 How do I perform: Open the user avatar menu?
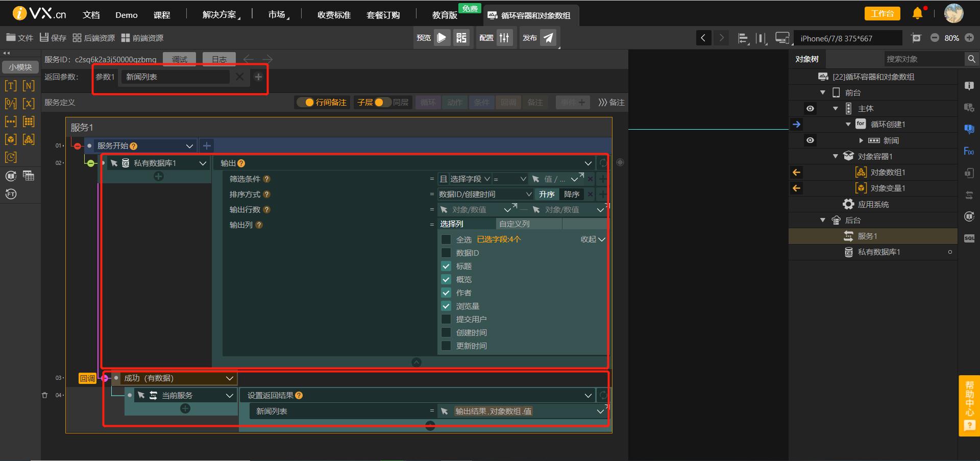[953, 13]
